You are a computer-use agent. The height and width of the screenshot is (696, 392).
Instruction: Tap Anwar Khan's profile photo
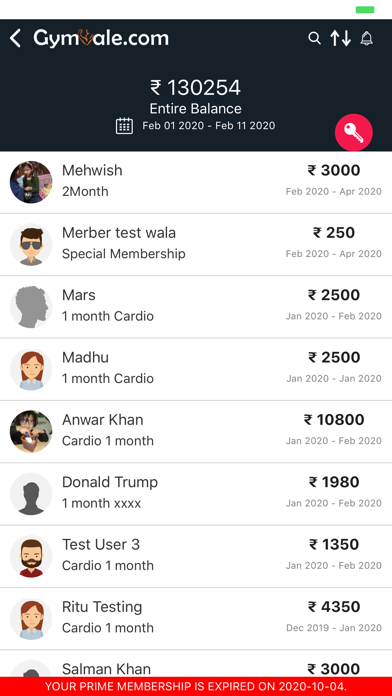click(x=31, y=431)
